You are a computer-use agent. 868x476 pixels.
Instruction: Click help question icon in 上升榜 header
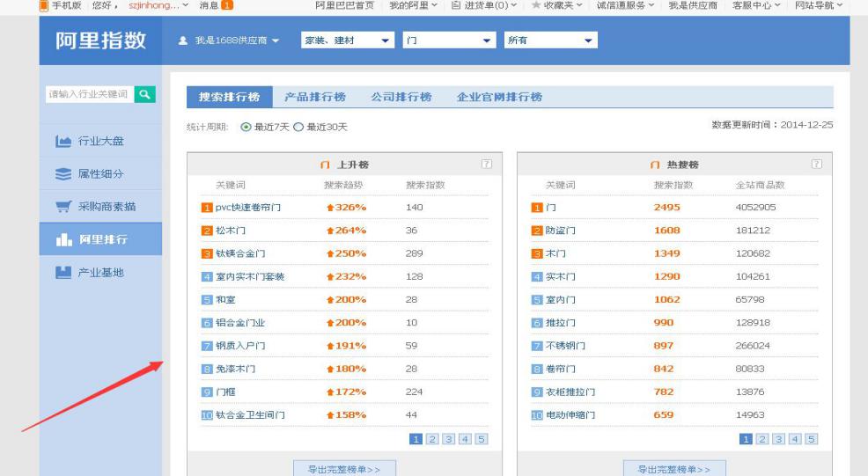pyautogui.click(x=486, y=165)
